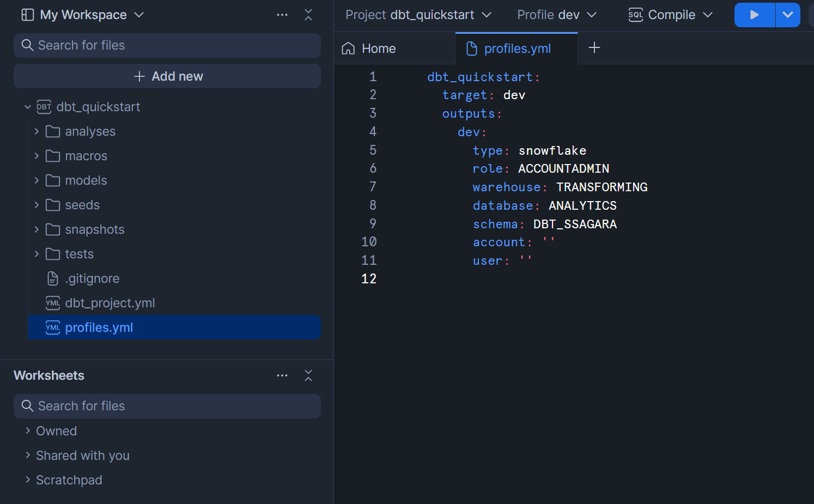The height and width of the screenshot is (504, 814).
Task: Open the run options arrow dropdown
Action: point(788,15)
